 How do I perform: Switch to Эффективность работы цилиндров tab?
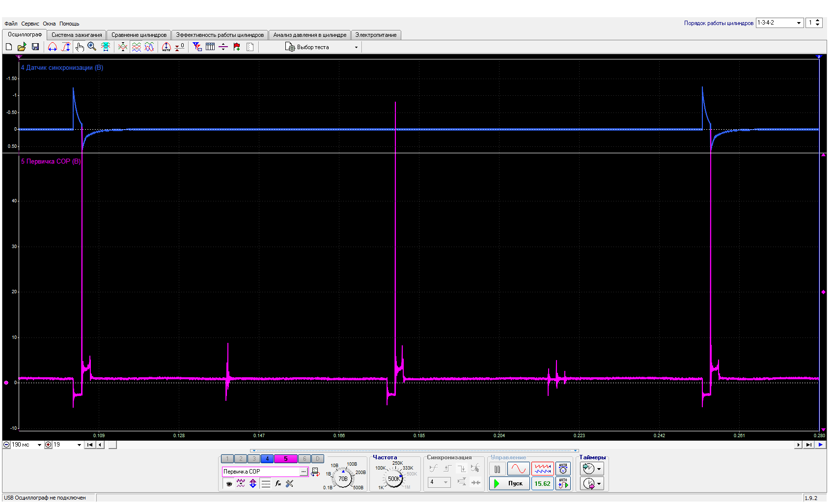[220, 35]
